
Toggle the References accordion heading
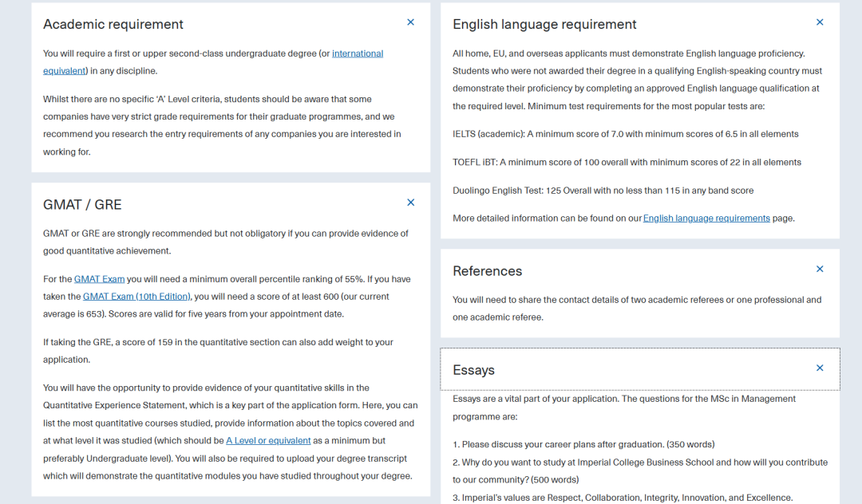tap(487, 271)
